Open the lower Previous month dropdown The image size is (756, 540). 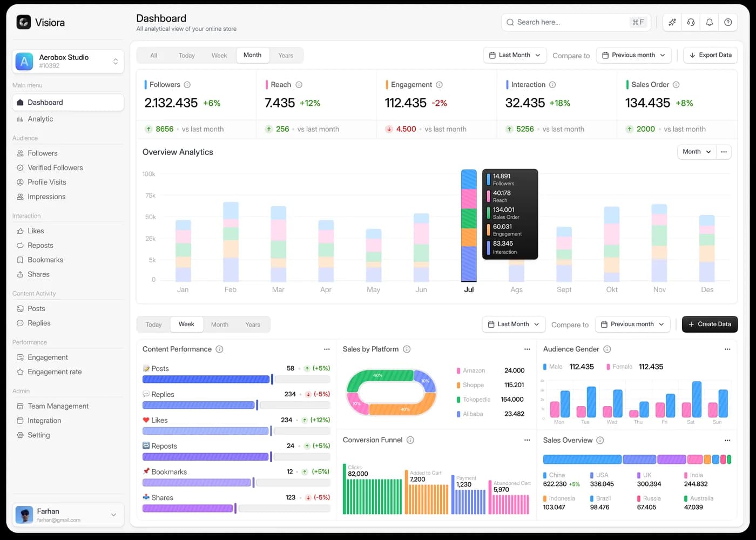633,324
